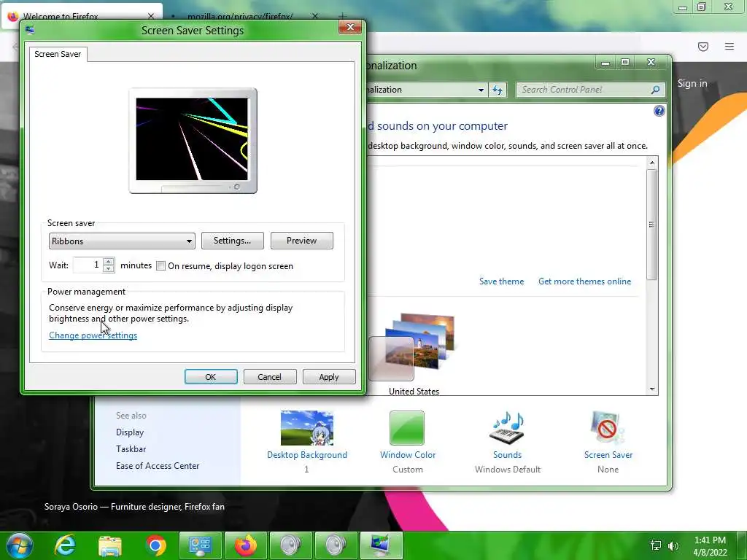The height and width of the screenshot is (560, 747).
Task: Click the volume tray icon
Action: [x=673, y=545]
